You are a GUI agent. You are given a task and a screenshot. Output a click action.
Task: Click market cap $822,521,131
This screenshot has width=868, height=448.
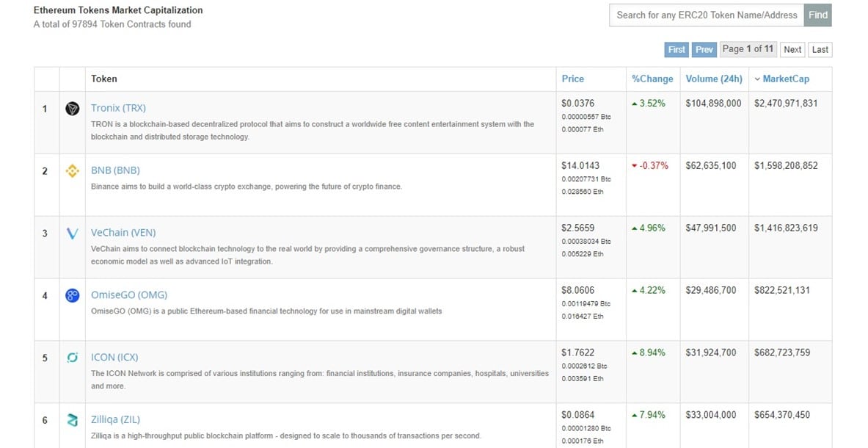[783, 290]
